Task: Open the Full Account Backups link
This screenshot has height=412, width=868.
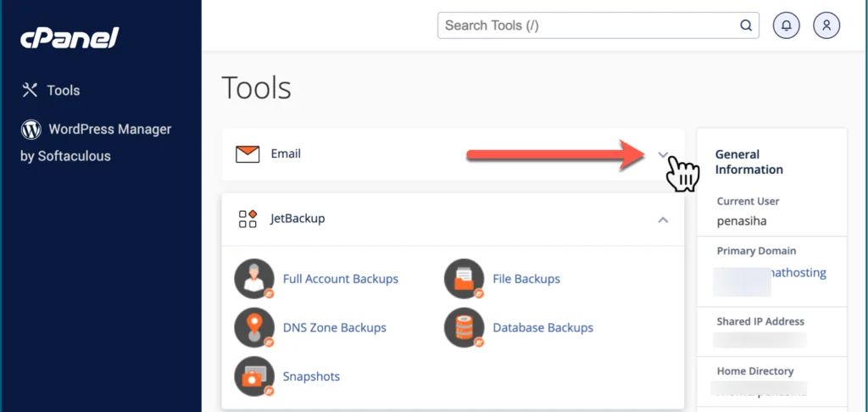Action: [x=340, y=279]
